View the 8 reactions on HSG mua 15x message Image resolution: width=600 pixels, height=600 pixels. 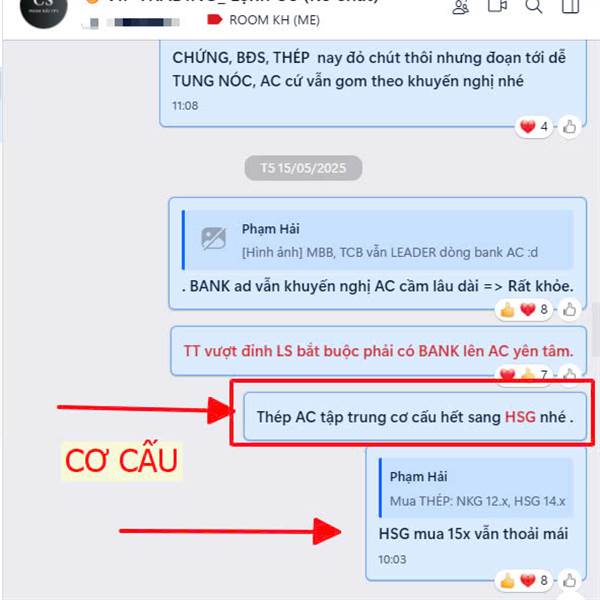pos(524,580)
